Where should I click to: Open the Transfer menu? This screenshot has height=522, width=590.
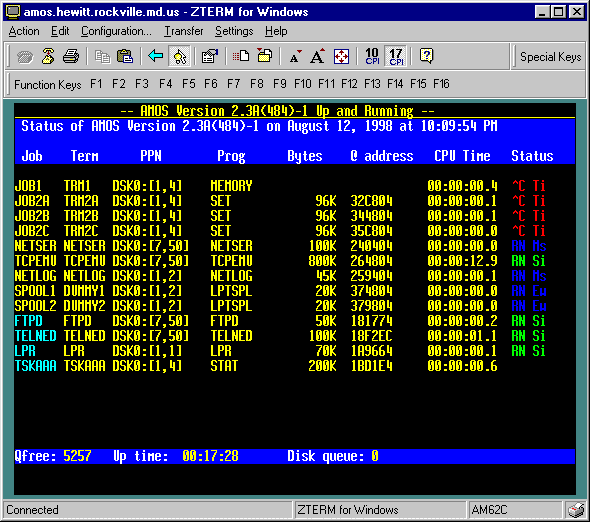(x=184, y=31)
